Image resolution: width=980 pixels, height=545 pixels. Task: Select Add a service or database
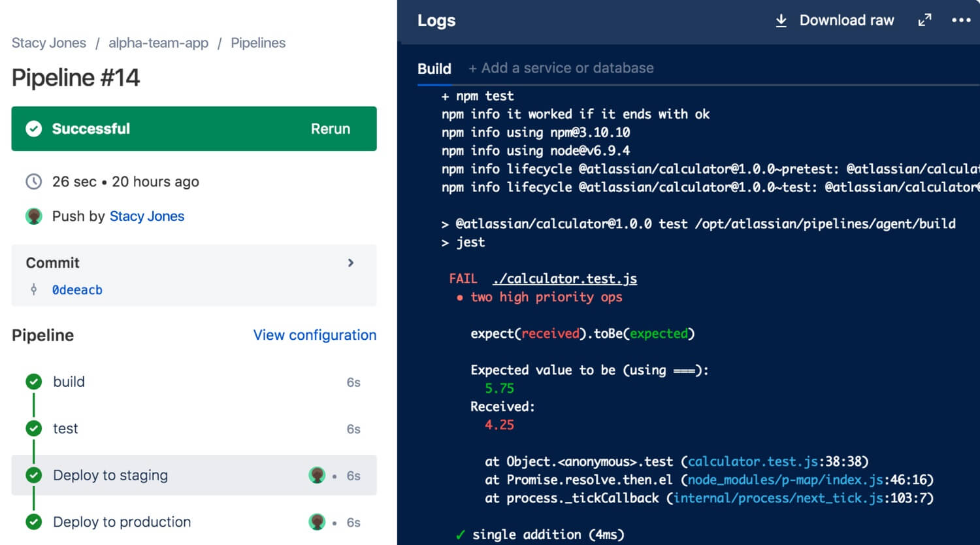click(x=561, y=69)
